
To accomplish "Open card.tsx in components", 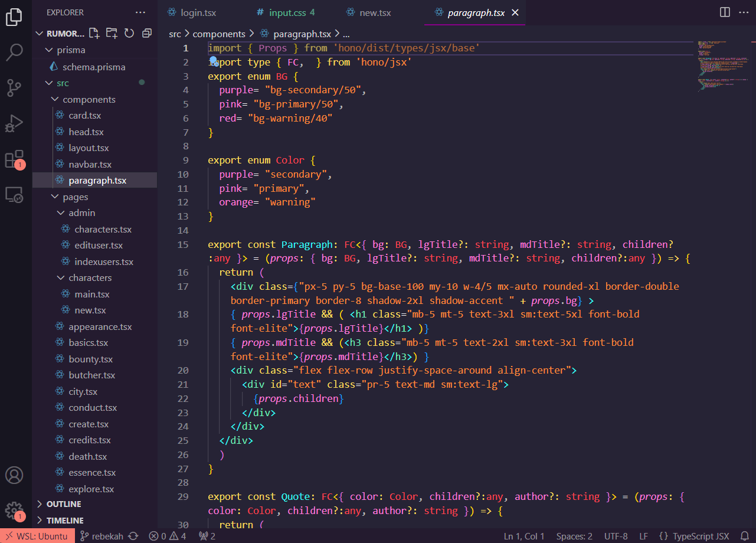I will tap(86, 115).
